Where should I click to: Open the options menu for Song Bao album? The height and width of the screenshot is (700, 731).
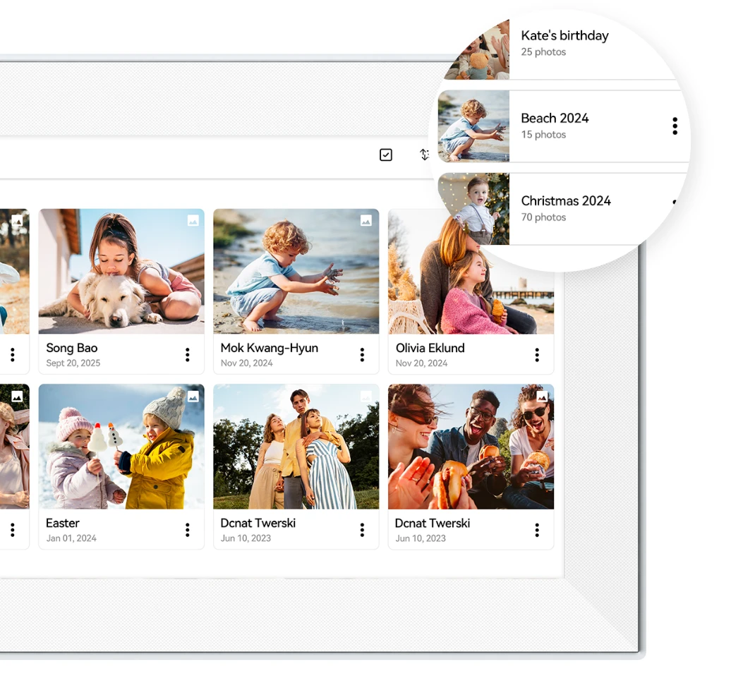(187, 354)
